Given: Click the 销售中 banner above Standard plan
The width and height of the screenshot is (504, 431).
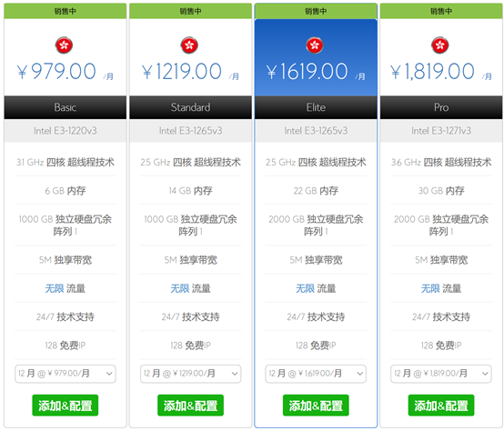Looking at the screenshot, I should point(191,11).
